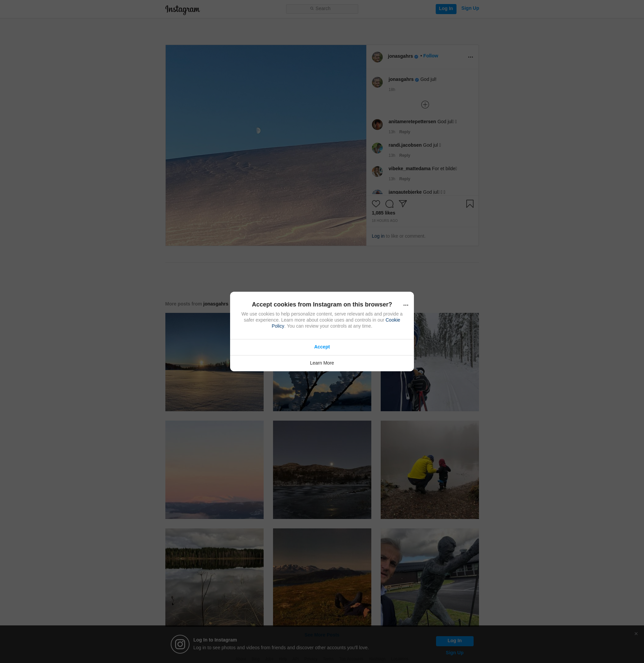Screen dimensions: 644x663
Task: Toggle the bookmark save icon
Action: [470, 204]
